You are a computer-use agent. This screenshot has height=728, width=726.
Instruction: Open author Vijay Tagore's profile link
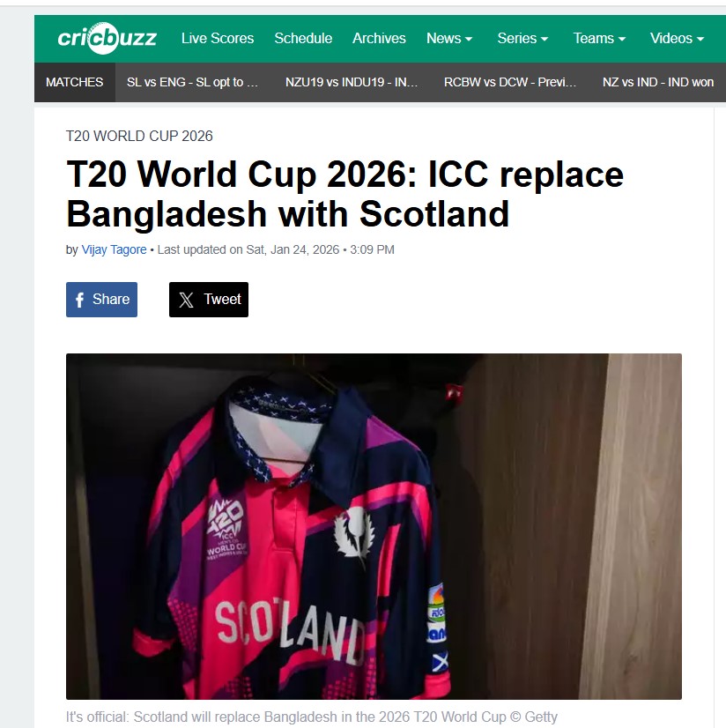114,249
